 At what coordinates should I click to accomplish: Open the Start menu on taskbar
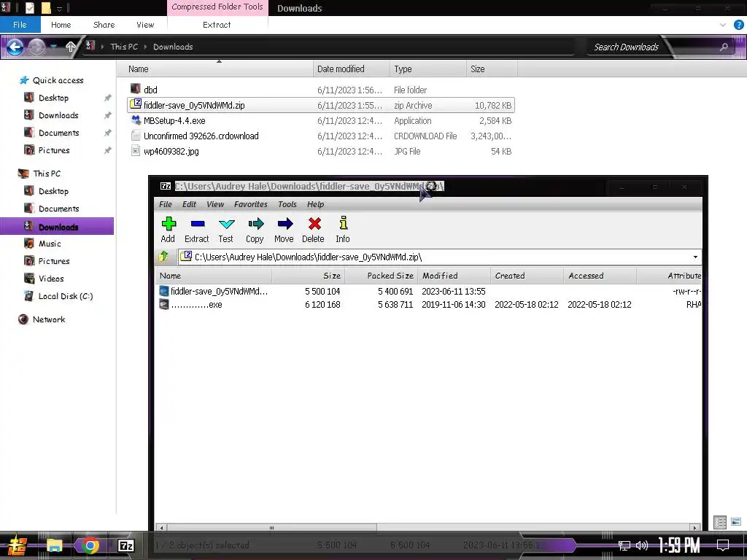(x=18, y=545)
